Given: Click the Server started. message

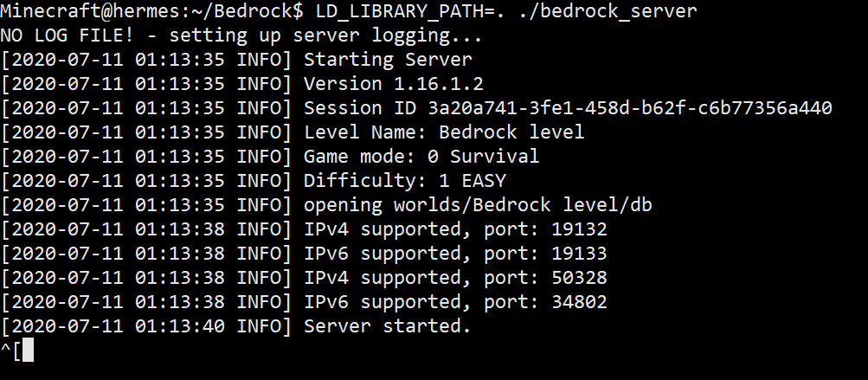Looking at the screenshot, I should [388, 326].
